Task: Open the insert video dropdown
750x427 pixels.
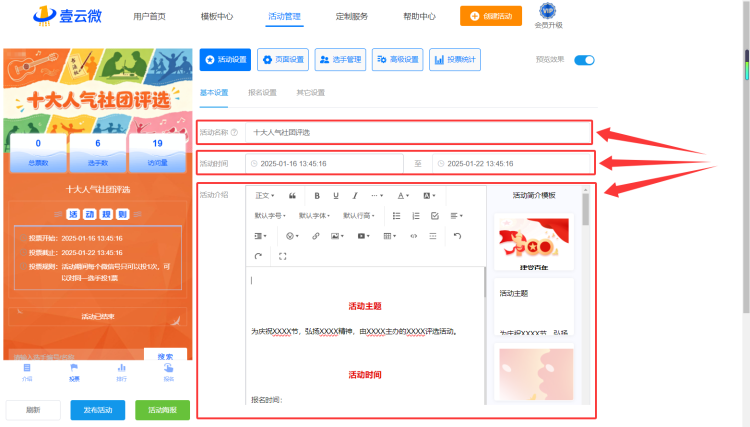Action: (364, 236)
